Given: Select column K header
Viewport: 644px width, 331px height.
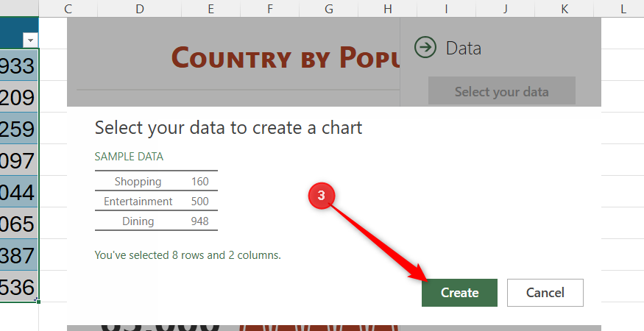Looking at the screenshot, I should click(565, 8).
